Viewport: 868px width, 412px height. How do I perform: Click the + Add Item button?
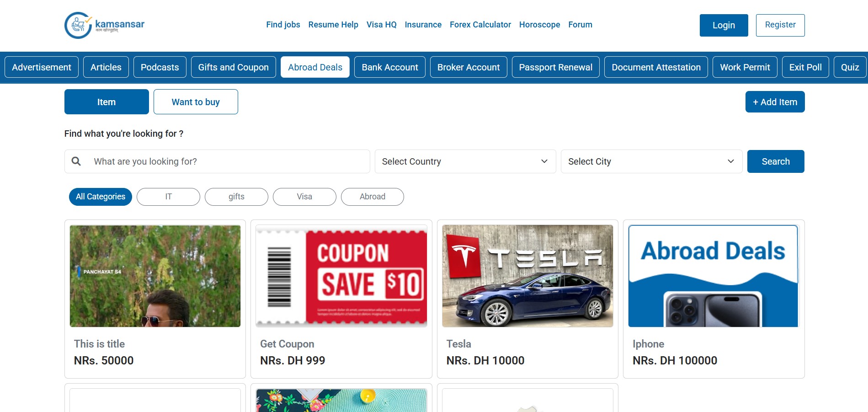click(775, 102)
